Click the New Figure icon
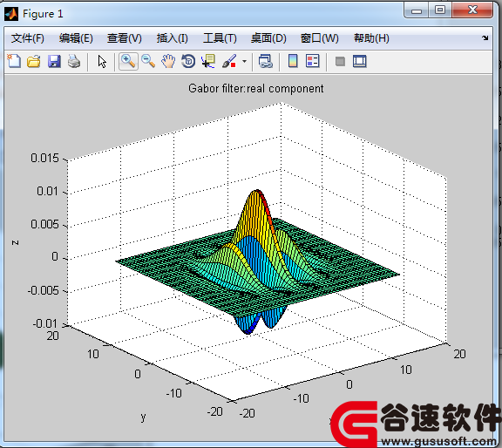The height and width of the screenshot is (448, 502). coord(14,61)
